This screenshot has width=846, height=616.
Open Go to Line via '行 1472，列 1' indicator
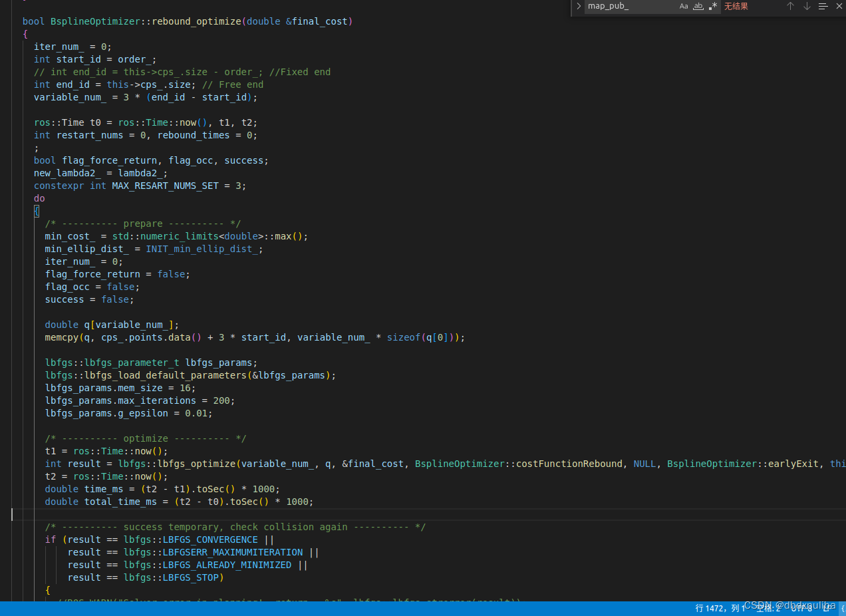[x=721, y=607]
